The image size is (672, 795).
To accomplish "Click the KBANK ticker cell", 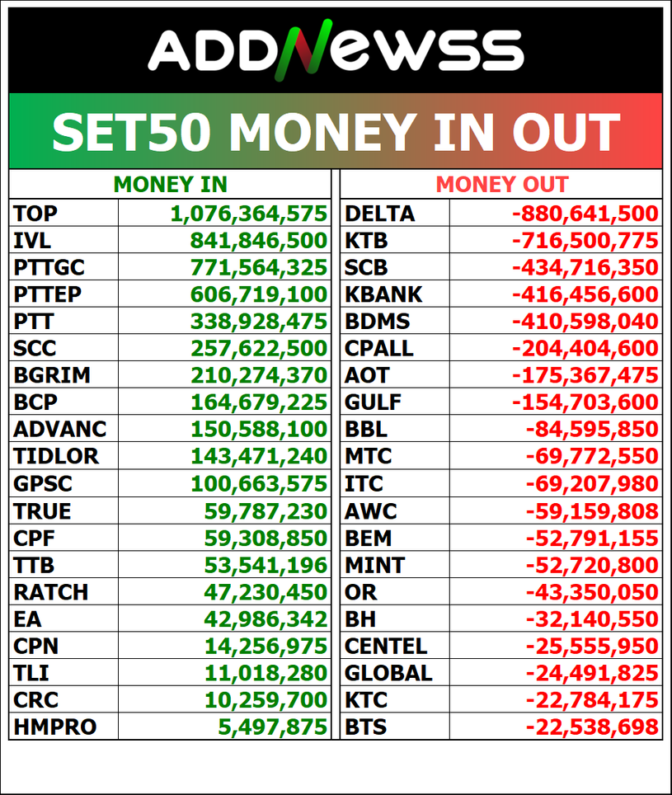I will [394, 294].
